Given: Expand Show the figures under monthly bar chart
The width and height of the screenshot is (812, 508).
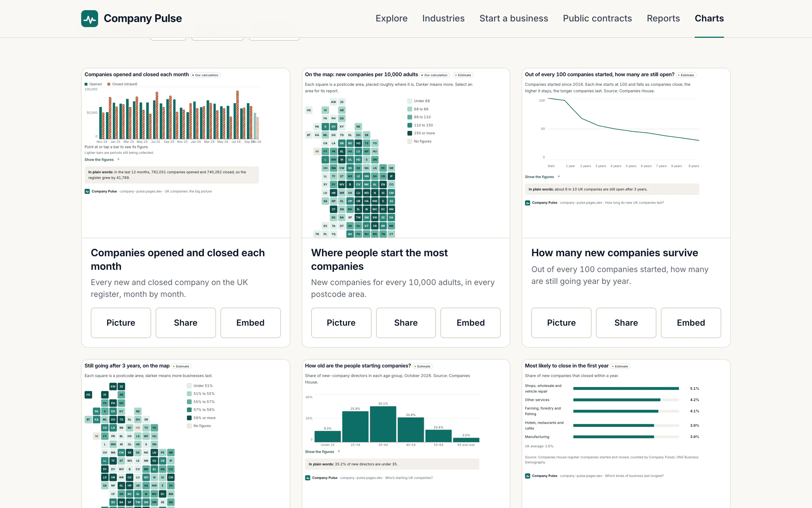Looking at the screenshot, I should click(x=102, y=159).
